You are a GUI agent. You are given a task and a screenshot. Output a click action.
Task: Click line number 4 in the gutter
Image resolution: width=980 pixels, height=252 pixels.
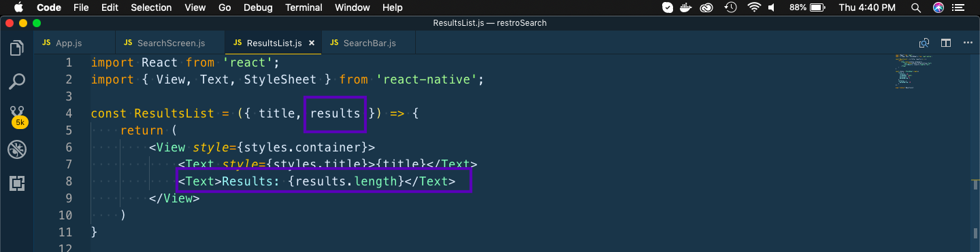point(69,113)
